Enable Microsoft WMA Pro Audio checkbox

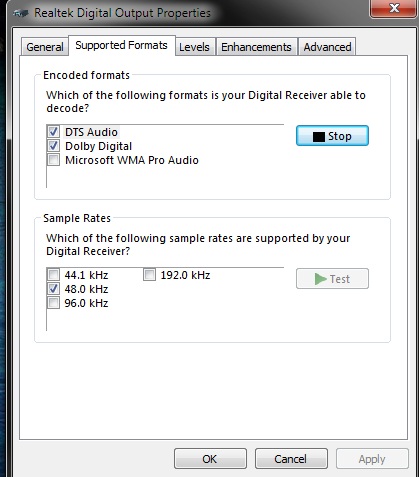coord(53,160)
